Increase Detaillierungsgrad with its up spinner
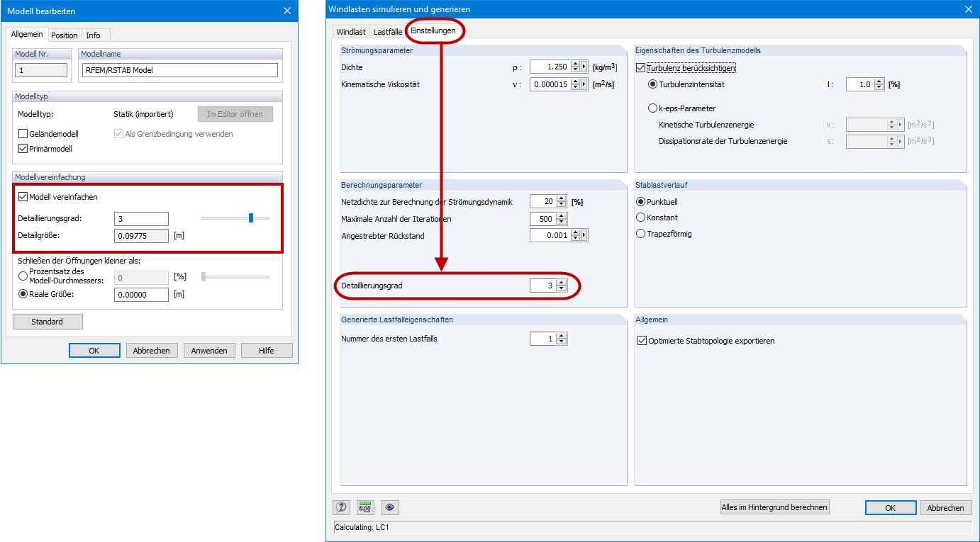 (562, 283)
